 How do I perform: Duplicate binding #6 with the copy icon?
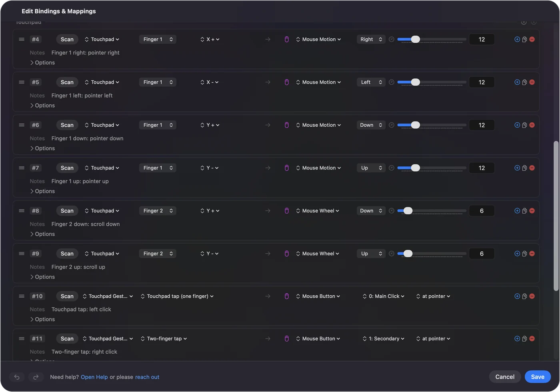point(524,125)
